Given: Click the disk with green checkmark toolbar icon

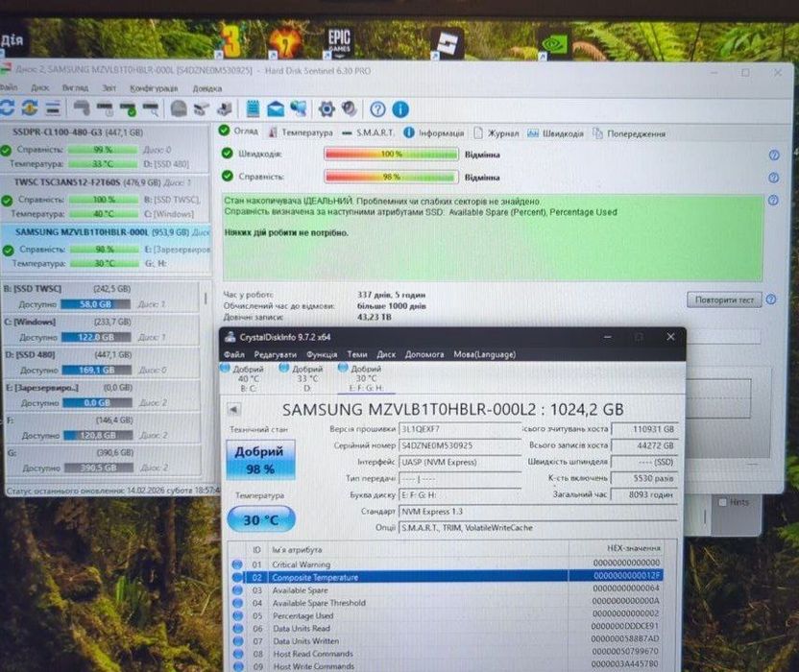Looking at the screenshot, I should point(128,108).
